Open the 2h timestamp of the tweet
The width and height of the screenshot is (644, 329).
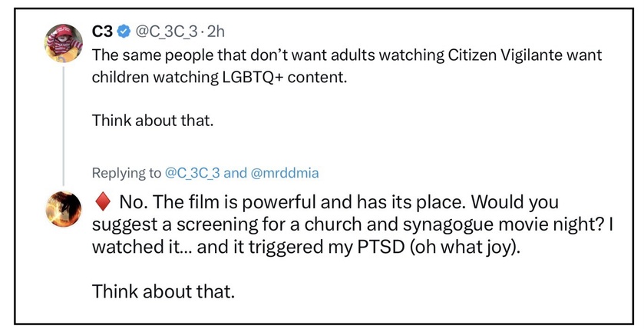point(216,32)
